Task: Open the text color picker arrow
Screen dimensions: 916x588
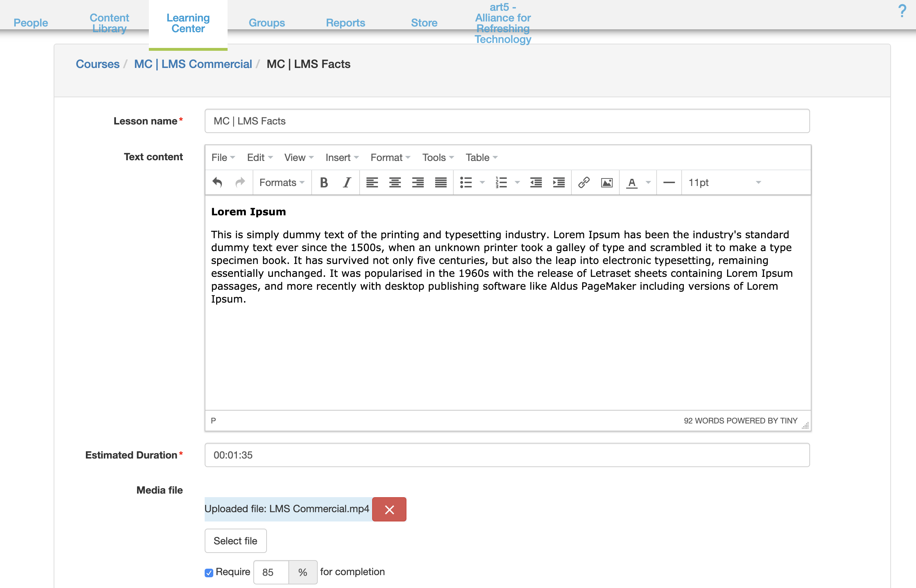Action: 648,182
